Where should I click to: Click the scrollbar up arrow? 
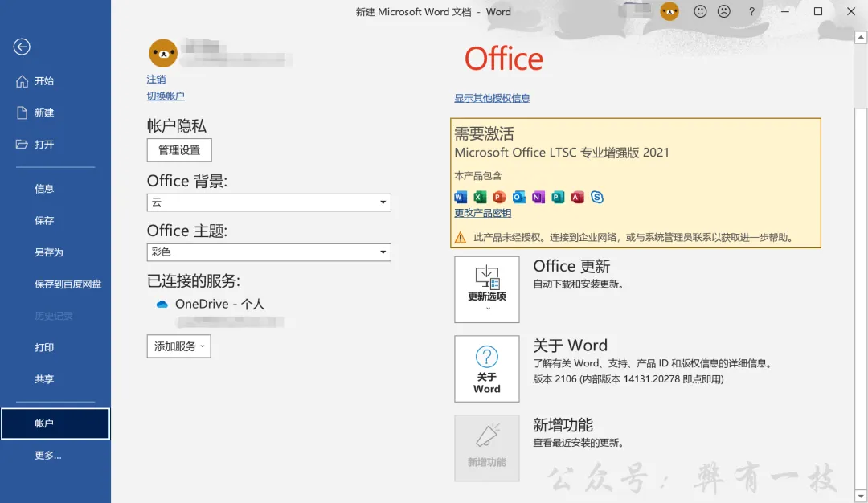tap(860, 38)
